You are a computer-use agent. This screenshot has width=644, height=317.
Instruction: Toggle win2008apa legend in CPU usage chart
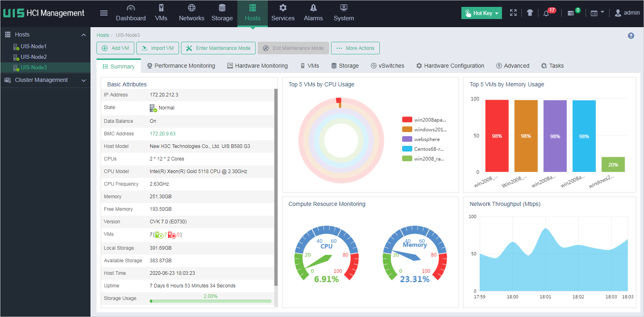tap(424, 120)
